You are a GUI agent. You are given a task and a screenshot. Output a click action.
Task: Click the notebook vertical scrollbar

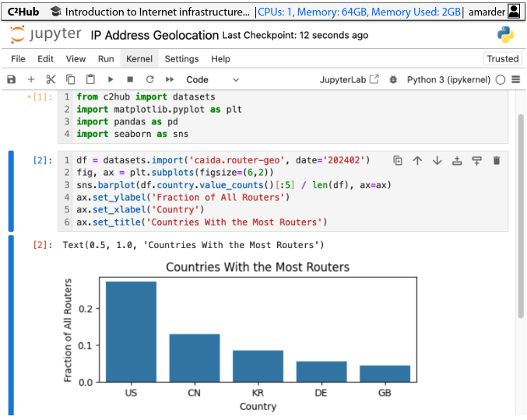coord(521,216)
